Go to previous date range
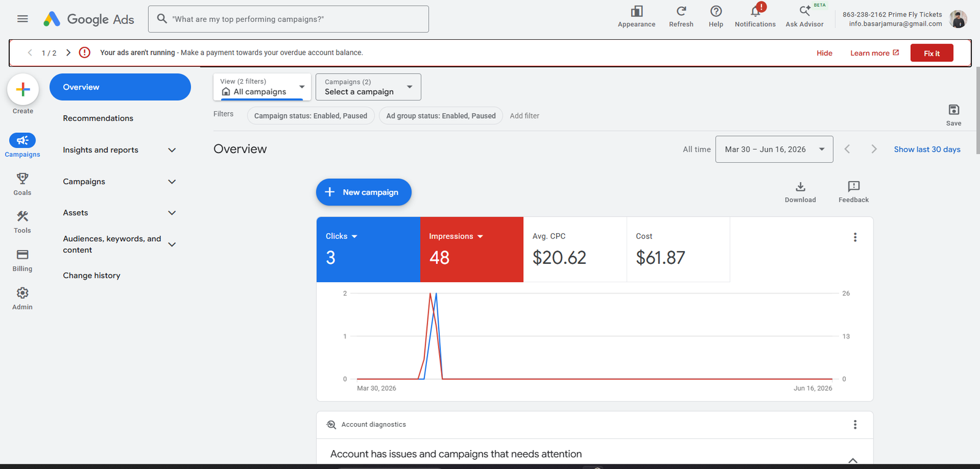Image resolution: width=980 pixels, height=469 pixels. pos(847,149)
